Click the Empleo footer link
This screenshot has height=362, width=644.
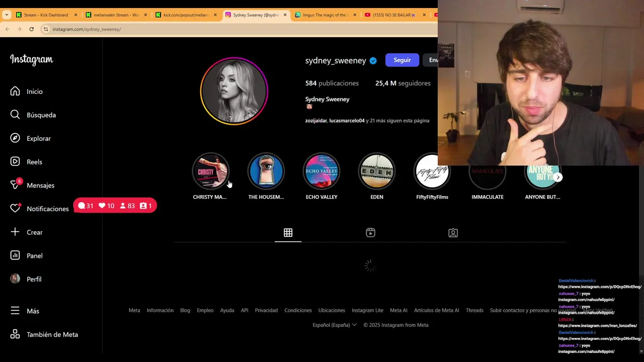pos(205,310)
